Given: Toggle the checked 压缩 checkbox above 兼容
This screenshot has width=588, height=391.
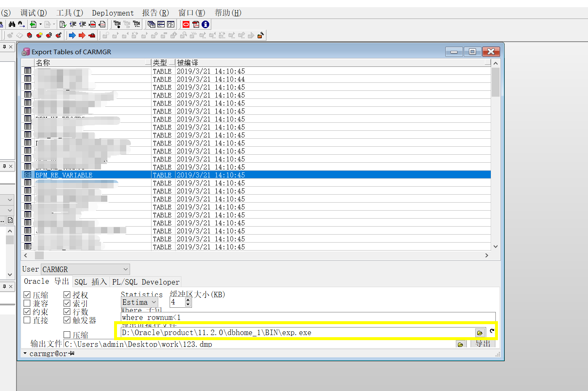Looking at the screenshot, I should coord(27,295).
